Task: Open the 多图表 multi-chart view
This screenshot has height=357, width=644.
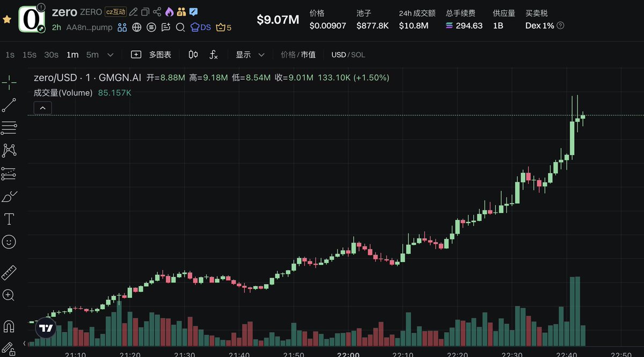Action: (x=151, y=55)
